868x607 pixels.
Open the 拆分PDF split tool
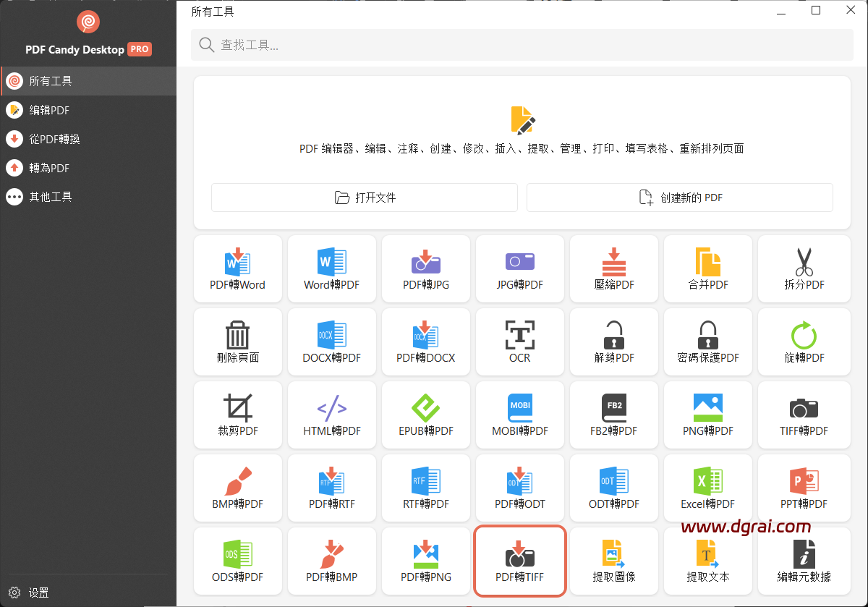[x=804, y=268]
